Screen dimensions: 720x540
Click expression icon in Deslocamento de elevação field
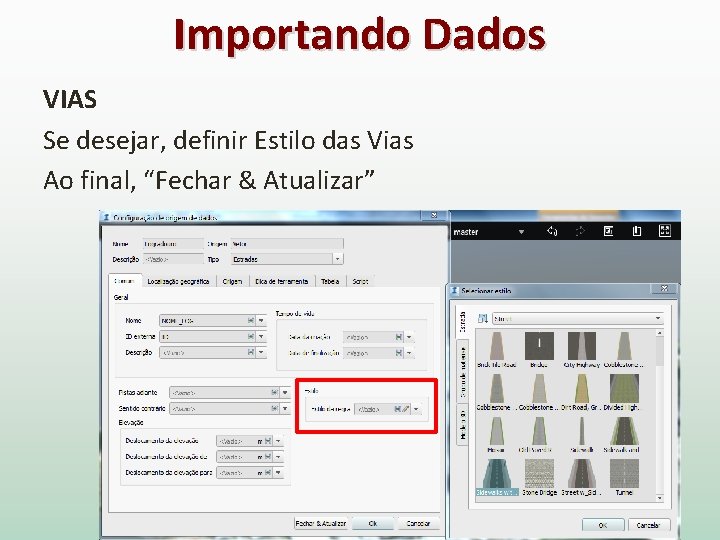tap(268, 441)
